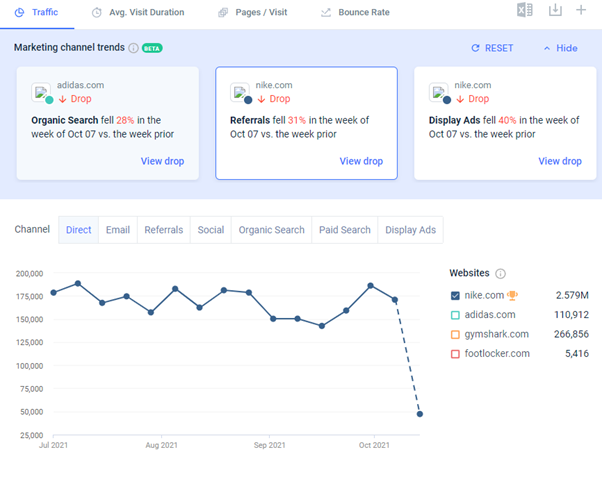
Task: Click the last data point on chart
Action: click(x=420, y=413)
